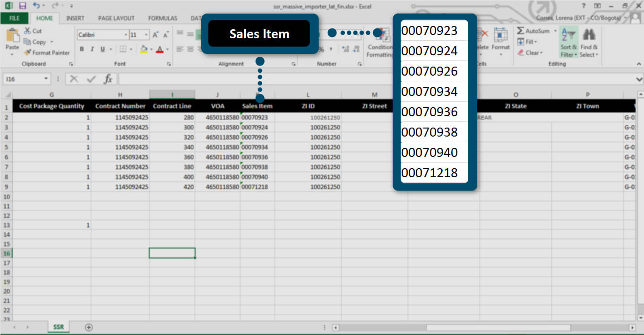The width and height of the screenshot is (644, 335).
Task: Select the Format Painter tool
Action: tap(47, 53)
